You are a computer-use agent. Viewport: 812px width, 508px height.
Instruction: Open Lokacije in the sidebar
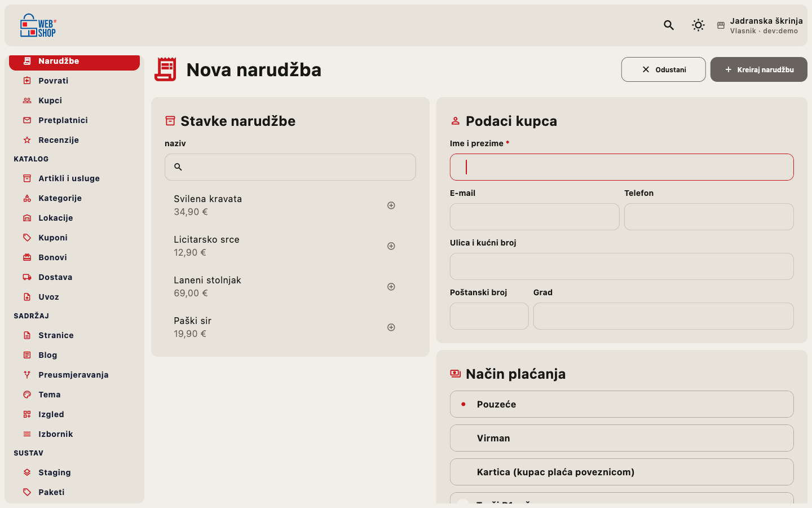tap(74, 218)
